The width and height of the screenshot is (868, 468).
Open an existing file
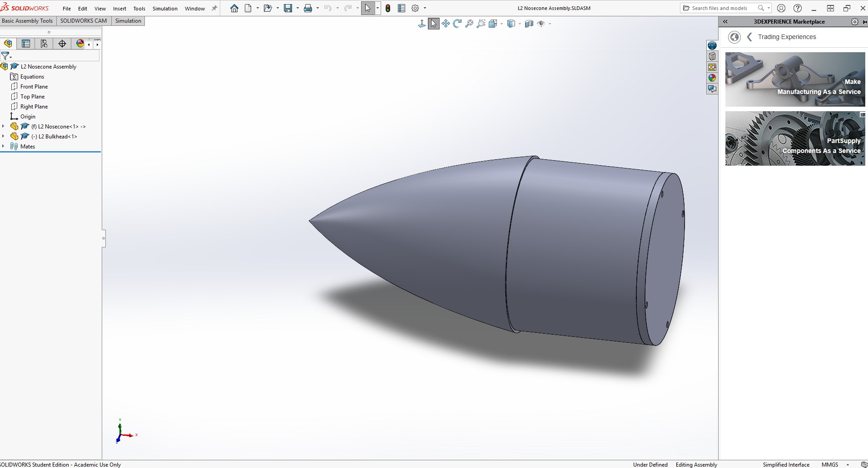click(x=268, y=8)
